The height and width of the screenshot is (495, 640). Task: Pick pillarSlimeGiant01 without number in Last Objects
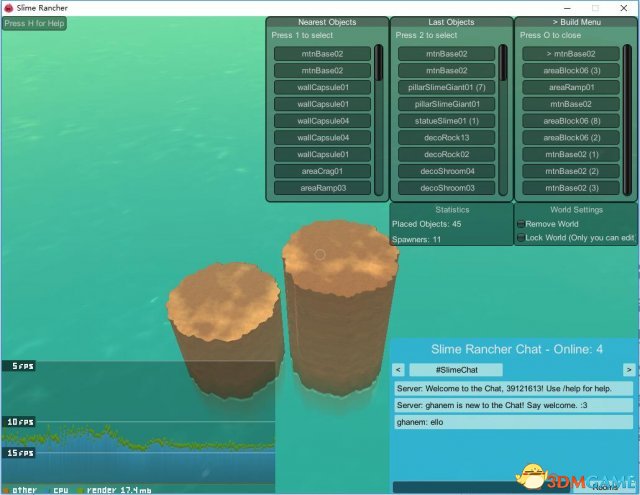pyautogui.click(x=446, y=104)
